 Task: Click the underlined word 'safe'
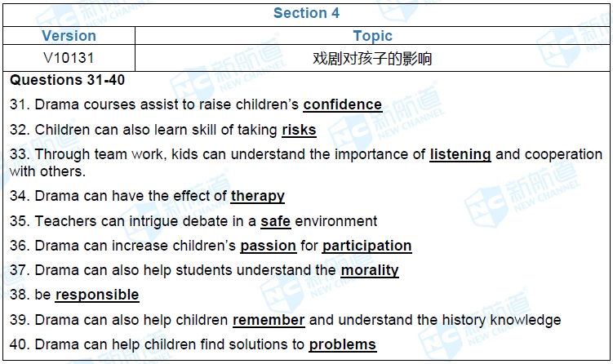pyautogui.click(x=275, y=221)
